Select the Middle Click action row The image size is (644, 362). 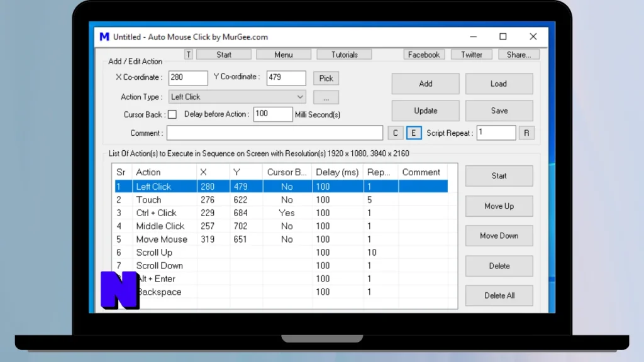tap(281, 226)
